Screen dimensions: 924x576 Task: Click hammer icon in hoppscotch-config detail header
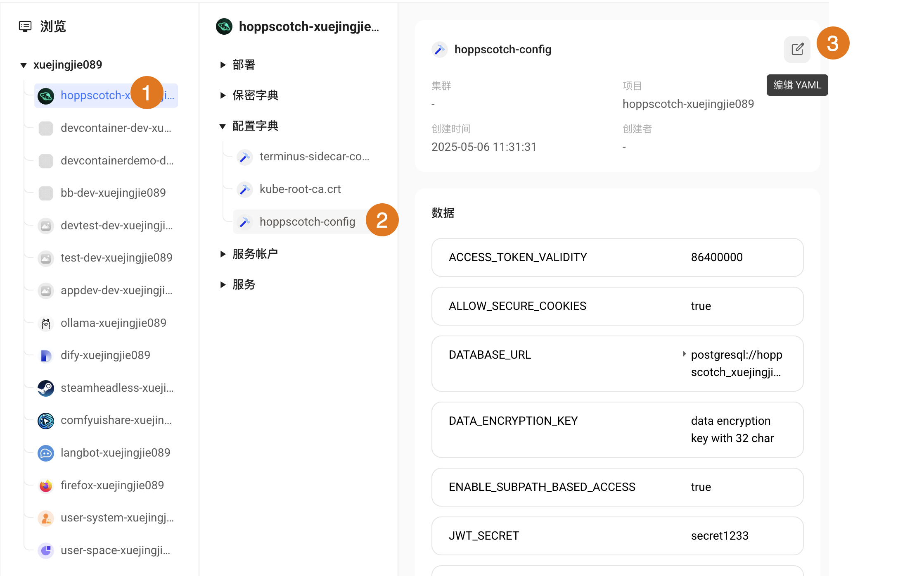(x=439, y=50)
